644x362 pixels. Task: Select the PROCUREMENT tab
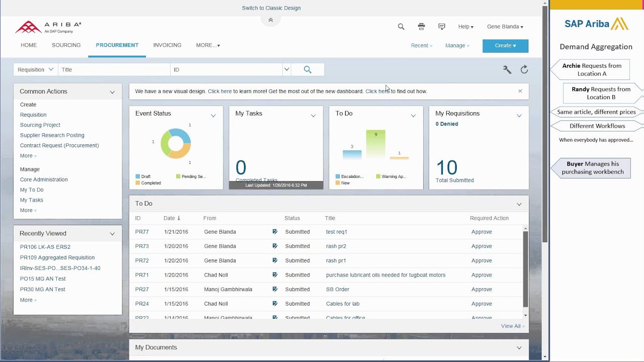[117, 45]
